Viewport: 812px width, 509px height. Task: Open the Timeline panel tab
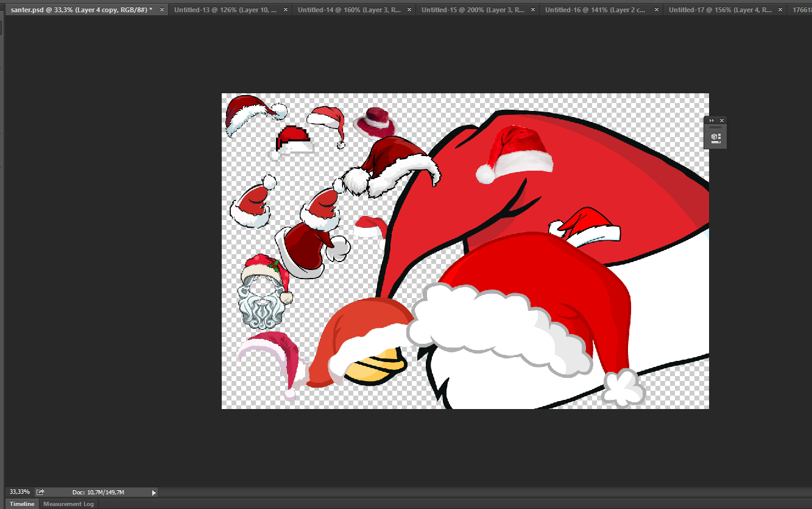pyautogui.click(x=22, y=504)
